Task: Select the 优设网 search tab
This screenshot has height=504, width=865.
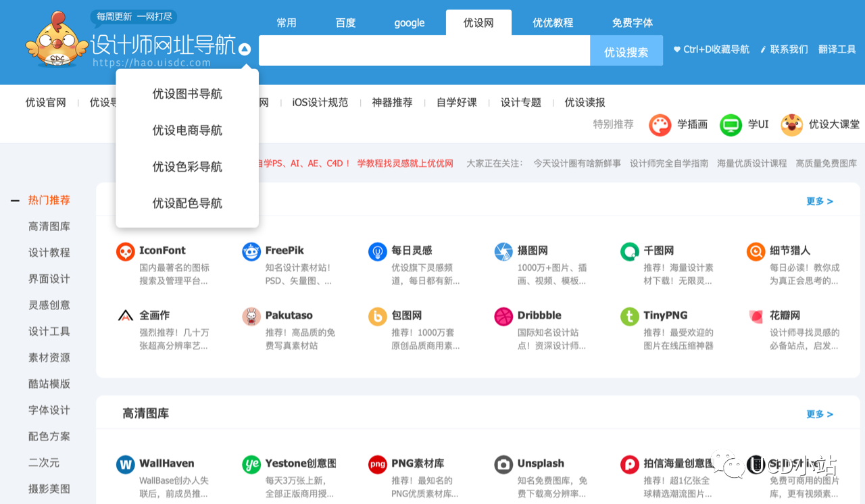Action: (478, 23)
